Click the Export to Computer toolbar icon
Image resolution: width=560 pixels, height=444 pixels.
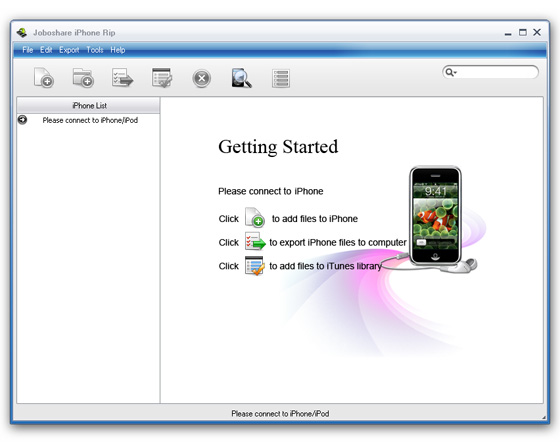click(x=122, y=78)
